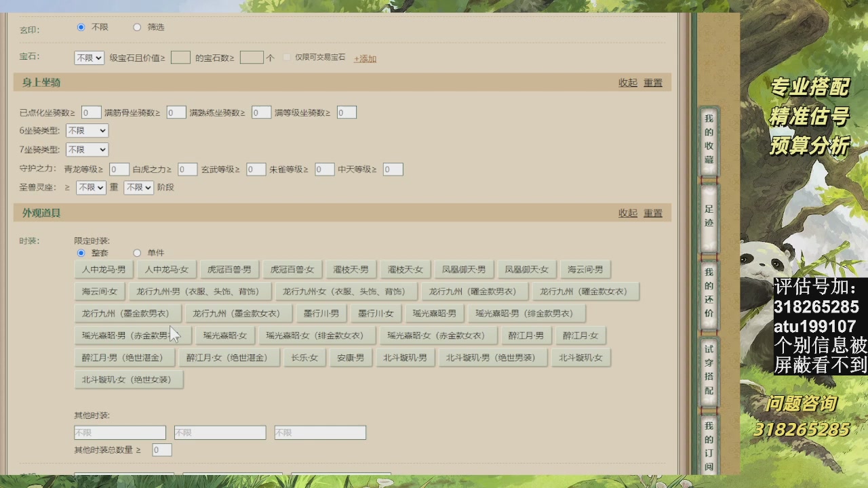The width and height of the screenshot is (868, 488).
Task: Select 北斗璇玑·女（绝世女装） button
Action: tap(129, 380)
